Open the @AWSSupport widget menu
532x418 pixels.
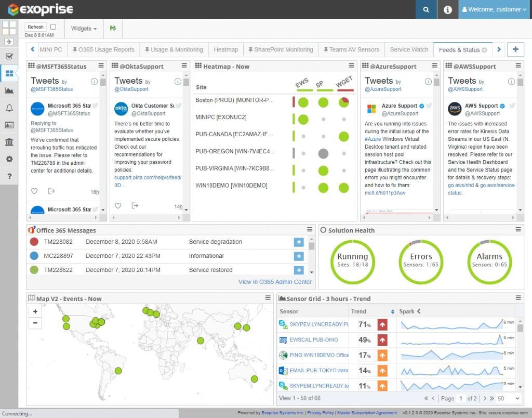518,66
